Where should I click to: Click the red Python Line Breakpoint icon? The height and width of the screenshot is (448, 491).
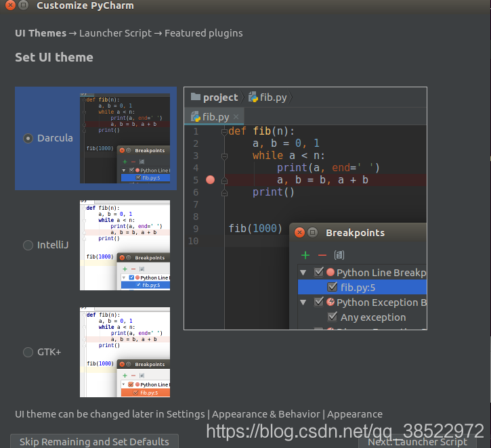pyautogui.click(x=330, y=272)
